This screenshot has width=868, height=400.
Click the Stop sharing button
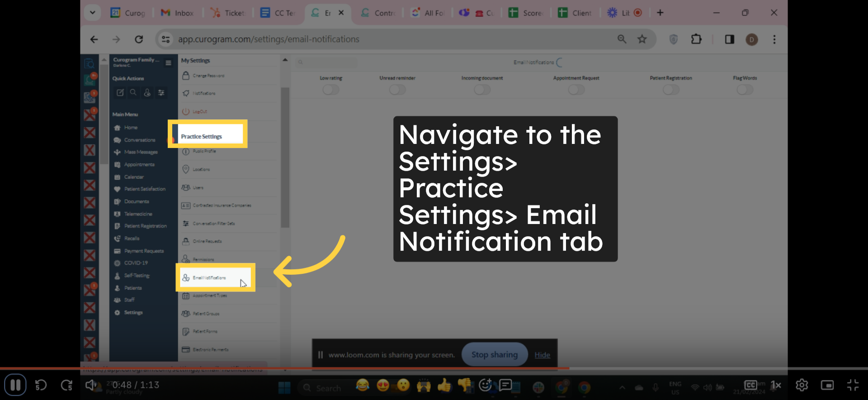[x=494, y=355]
